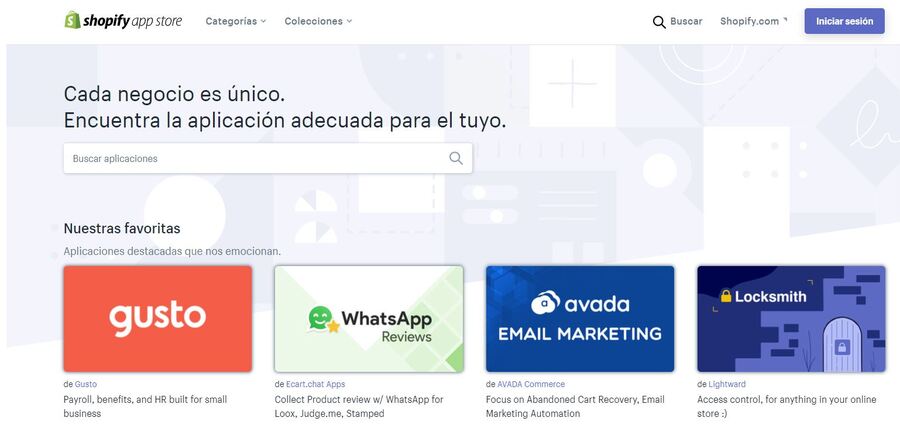Image resolution: width=900 pixels, height=428 pixels.
Task: Click the Collect Product review description
Action: click(359, 406)
